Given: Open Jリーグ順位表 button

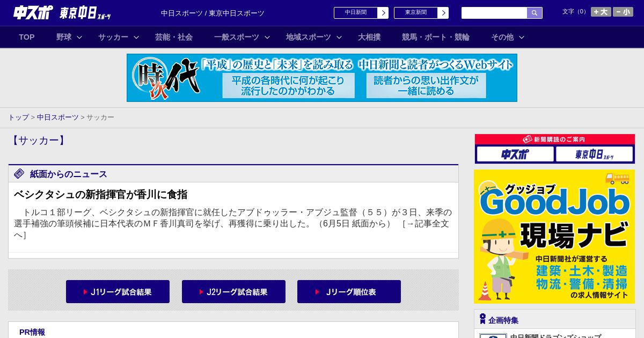Looking at the screenshot, I should coord(349,292).
